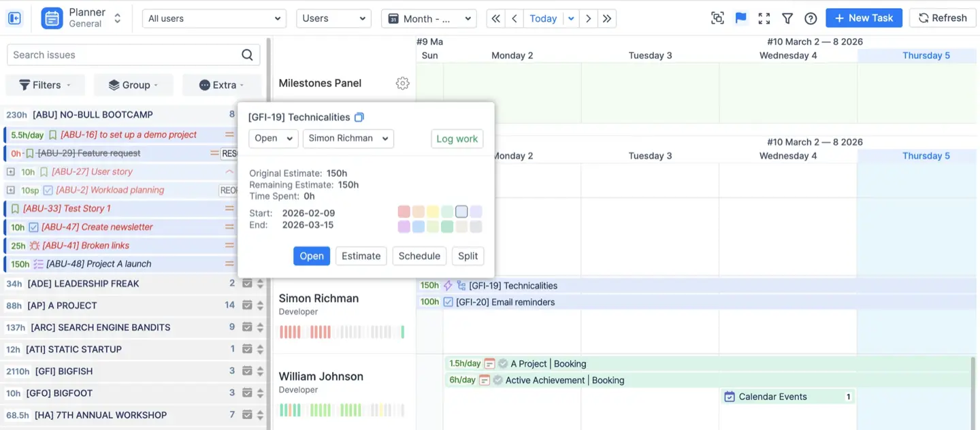
Task: Toggle the milestones flag icon
Action: click(740, 18)
